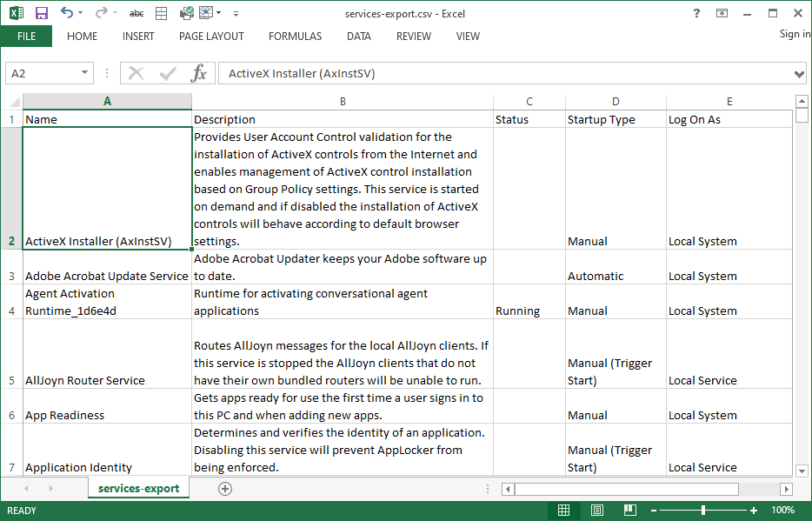Confirm the formula bar entry (checkmark icon)
This screenshot has height=521, width=812.
point(167,74)
